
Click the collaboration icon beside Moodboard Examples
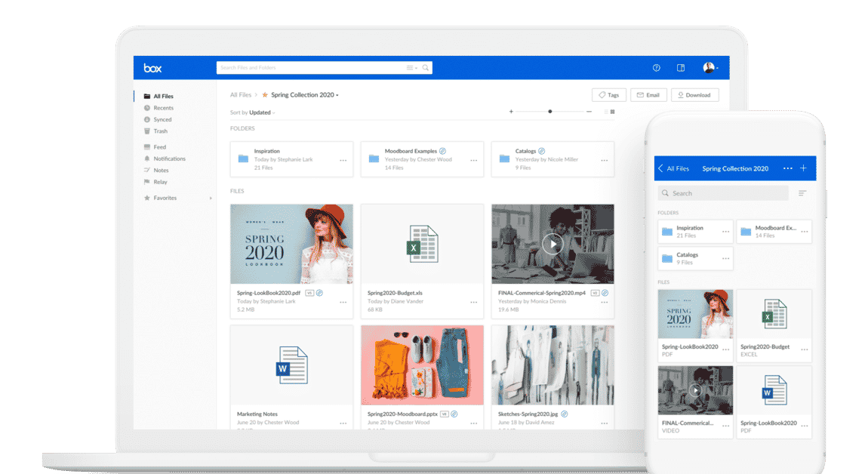(442, 151)
